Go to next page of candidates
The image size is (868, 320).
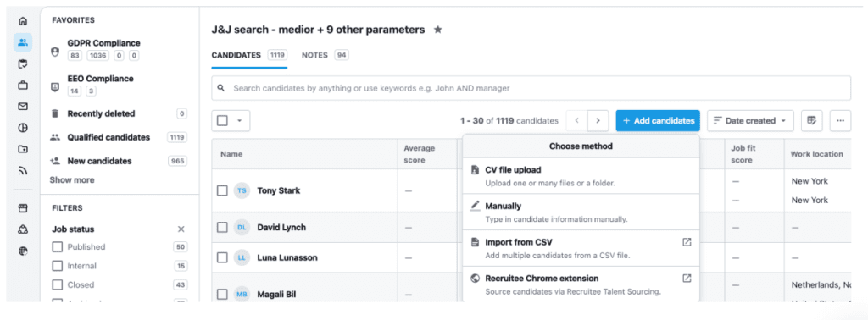[598, 120]
